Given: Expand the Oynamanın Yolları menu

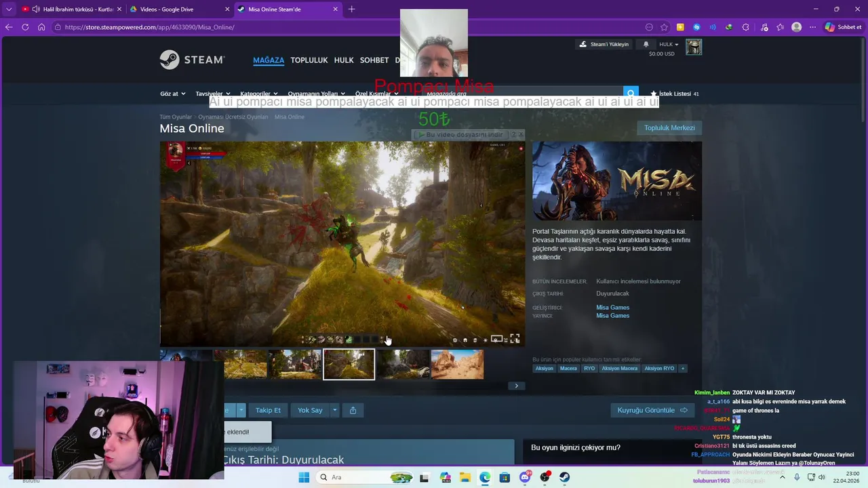Looking at the screenshot, I should [317, 94].
